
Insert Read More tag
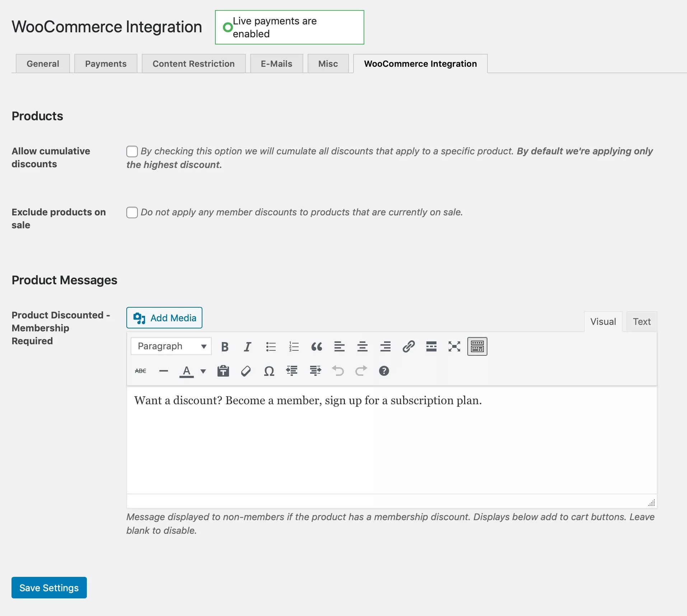431,346
